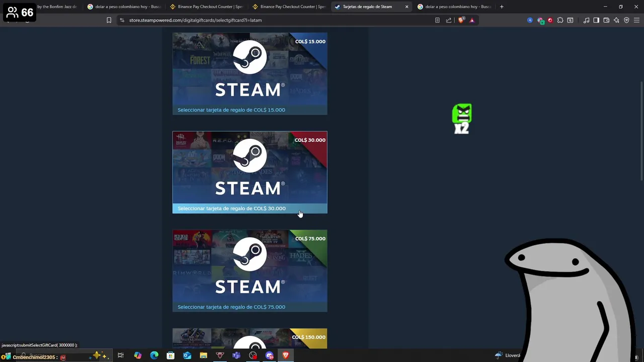The image size is (644, 362).
Task: Open the Lloverá weather widget
Action: [508, 355]
